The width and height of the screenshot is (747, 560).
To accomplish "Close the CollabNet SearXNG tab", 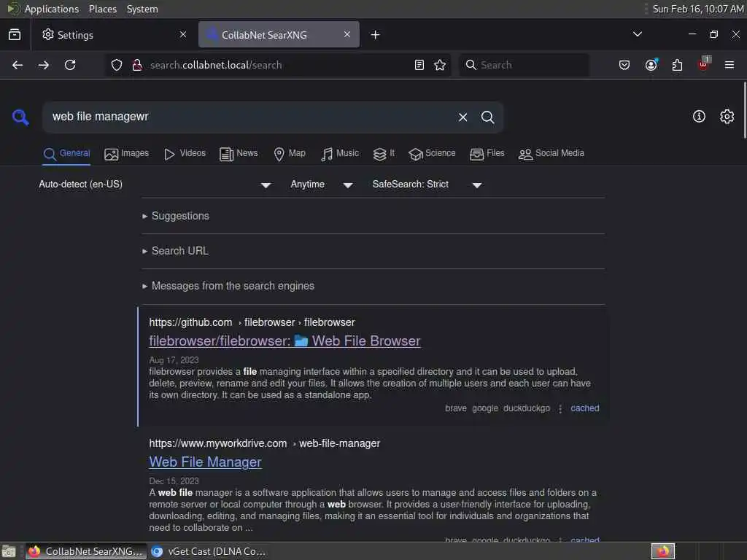I will [347, 35].
